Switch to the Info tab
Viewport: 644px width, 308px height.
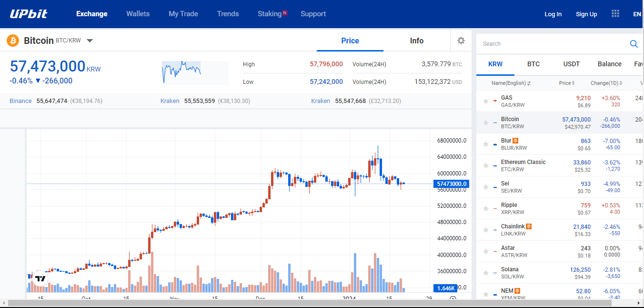417,41
